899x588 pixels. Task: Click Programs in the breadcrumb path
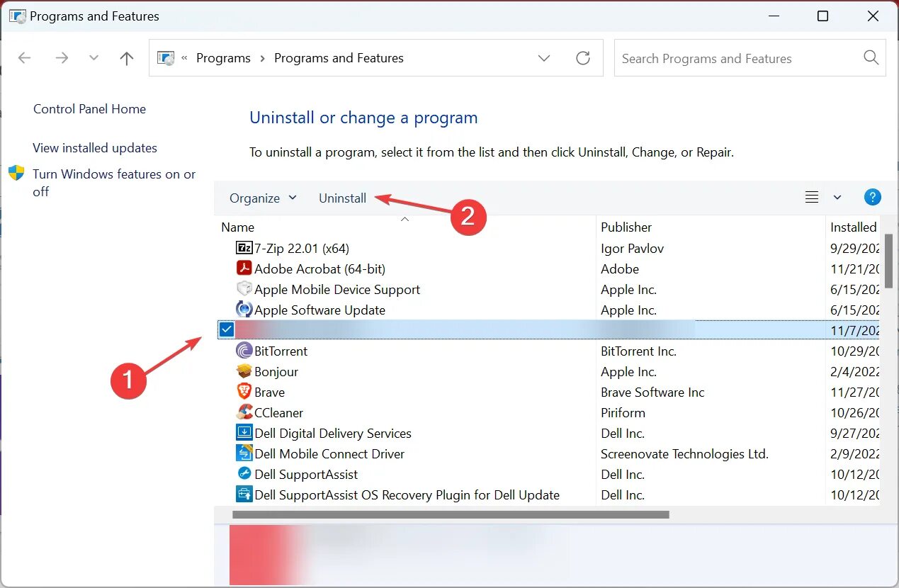pyautogui.click(x=223, y=58)
